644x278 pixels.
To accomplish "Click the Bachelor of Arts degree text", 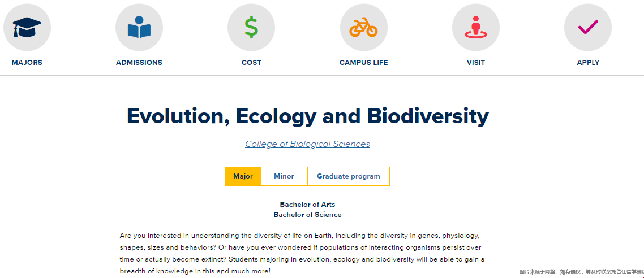I will click(x=308, y=204).
